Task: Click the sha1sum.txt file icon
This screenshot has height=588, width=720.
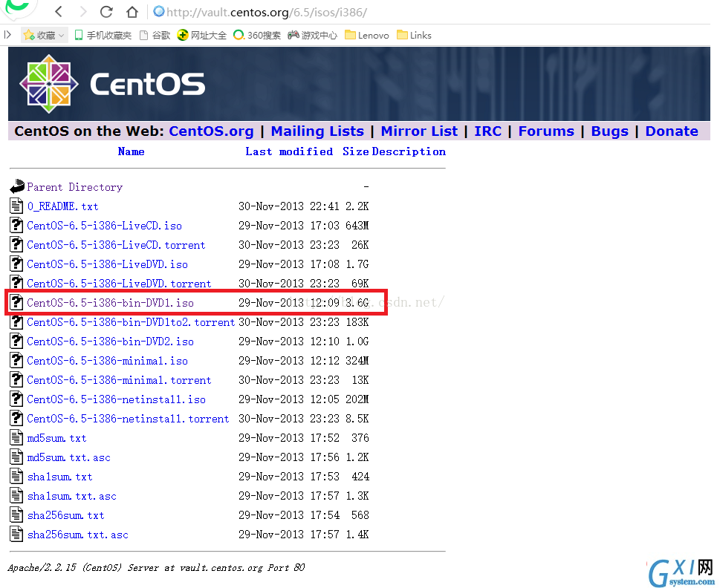Action: pyautogui.click(x=16, y=476)
